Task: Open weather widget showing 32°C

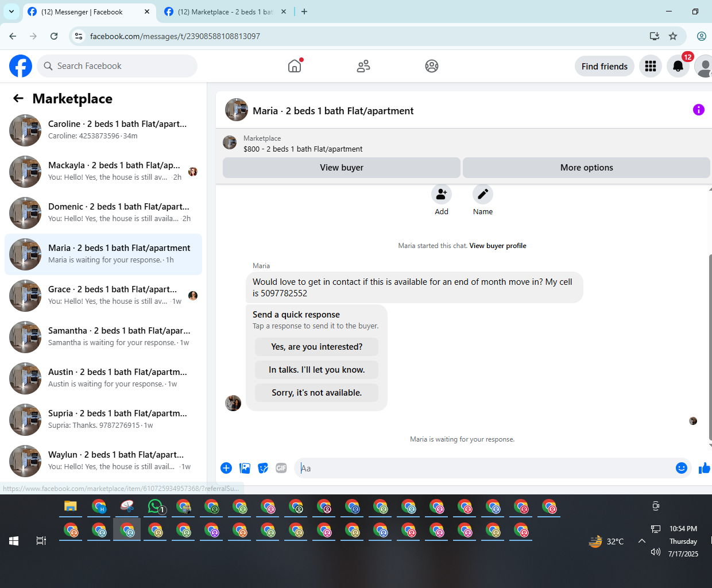Action: pyautogui.click(x=606, y=541)
